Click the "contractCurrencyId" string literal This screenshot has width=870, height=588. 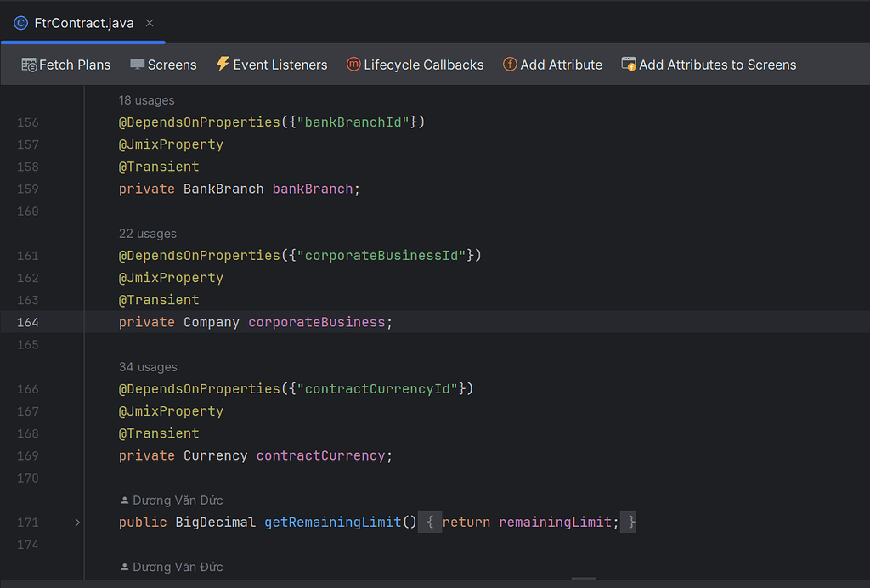point(377,389)
